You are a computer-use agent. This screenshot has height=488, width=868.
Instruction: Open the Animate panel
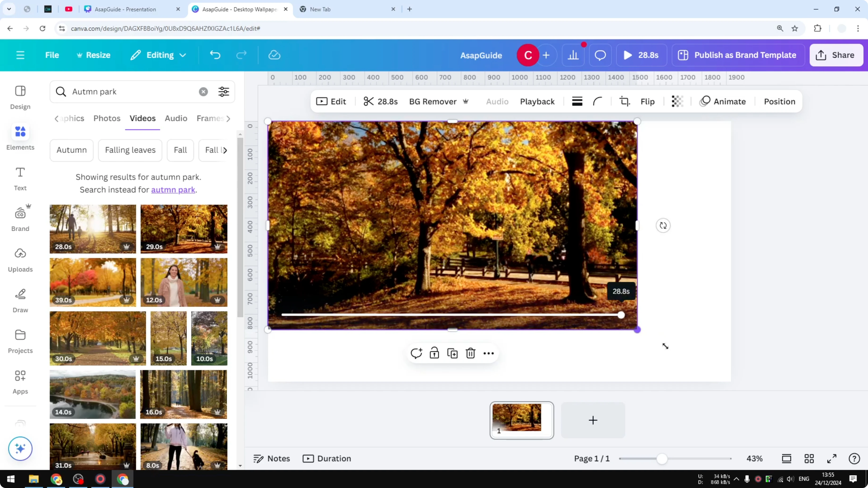(723, 101)
